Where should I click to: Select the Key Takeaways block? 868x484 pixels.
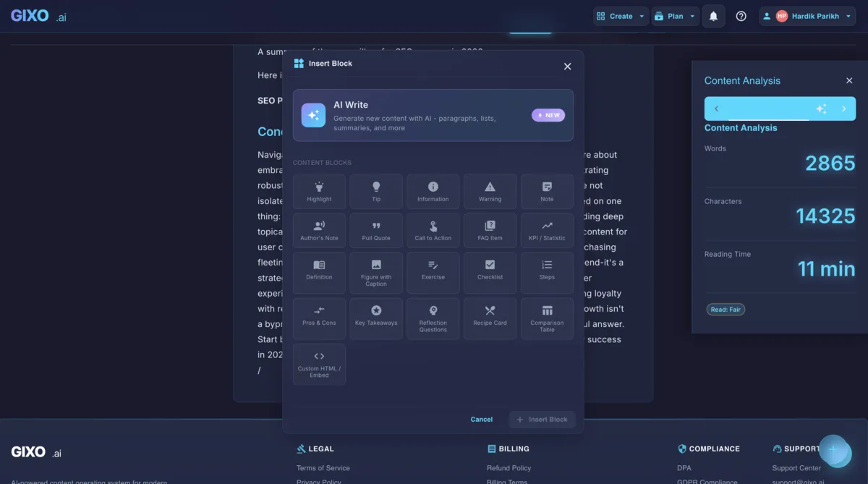point(376,318)
